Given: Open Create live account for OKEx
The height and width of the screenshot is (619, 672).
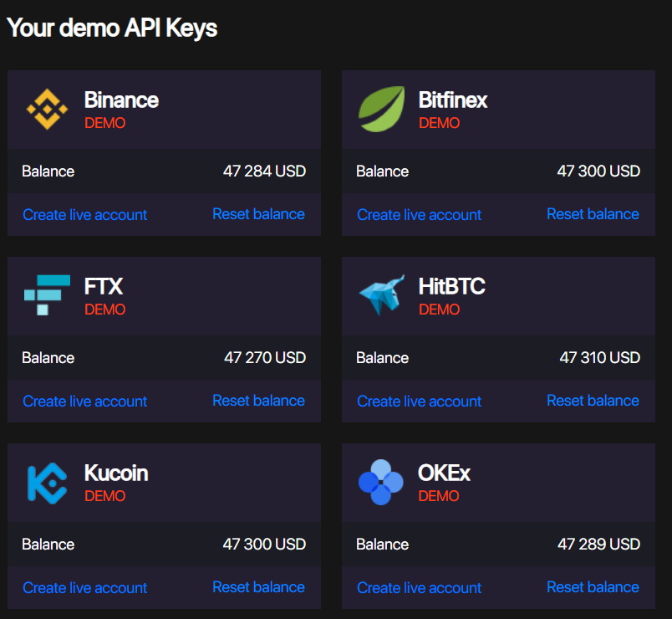Looking at the screenshot, I should click(419, 588).
